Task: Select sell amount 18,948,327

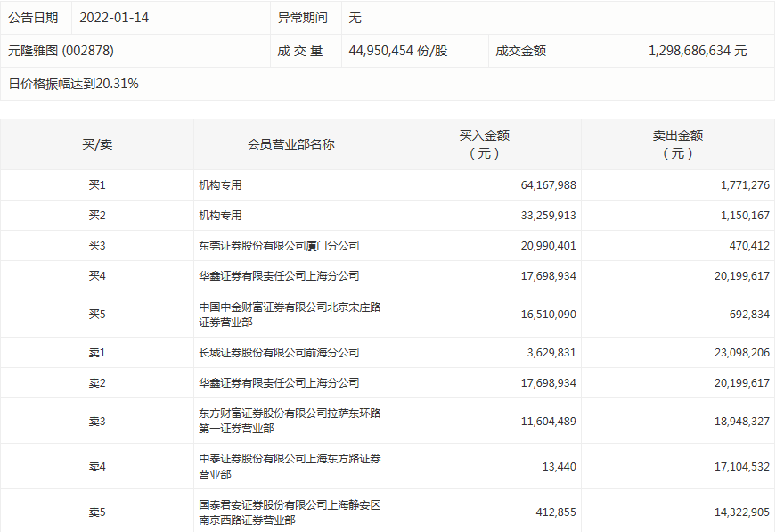Action: (742, 422)
